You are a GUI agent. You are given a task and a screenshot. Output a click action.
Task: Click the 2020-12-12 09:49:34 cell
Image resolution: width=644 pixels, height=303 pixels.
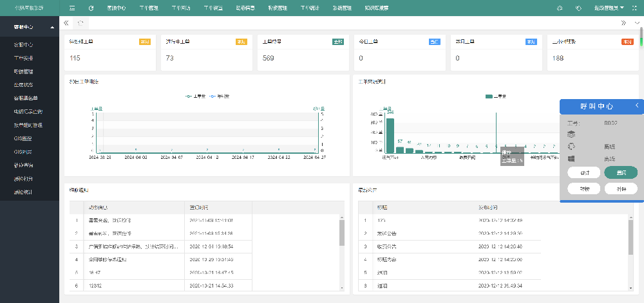(507, 286)
